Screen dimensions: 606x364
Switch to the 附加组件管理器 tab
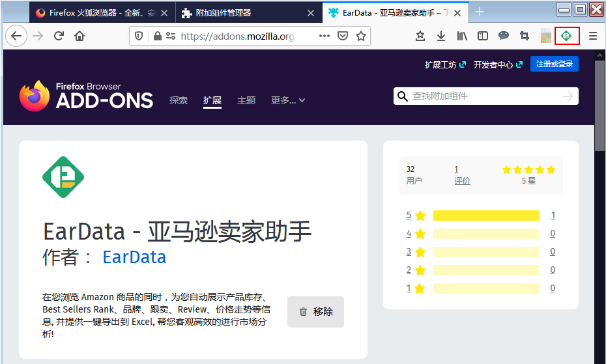click(249, 13)
